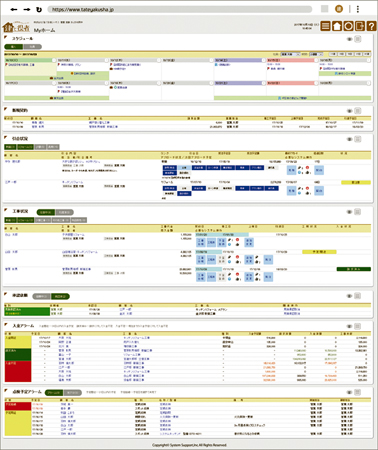Click the square panel icon in 点検予定アラーム section
Viewport: 378px width, 450px height.
point(358,392)
